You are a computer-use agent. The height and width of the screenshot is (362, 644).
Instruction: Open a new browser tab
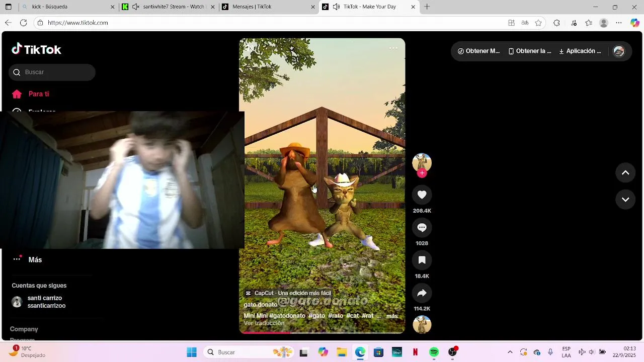pos(427,7)
